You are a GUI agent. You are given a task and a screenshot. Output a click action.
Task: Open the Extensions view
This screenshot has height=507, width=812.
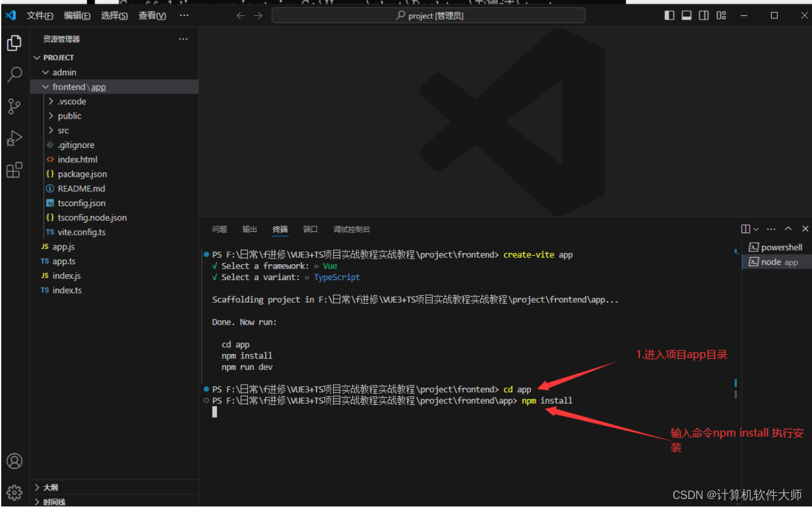coord(14,170)
